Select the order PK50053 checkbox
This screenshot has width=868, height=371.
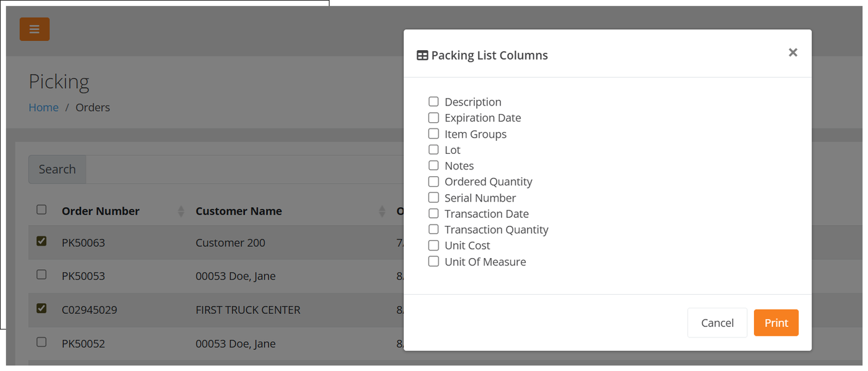[x=42, y=274]
